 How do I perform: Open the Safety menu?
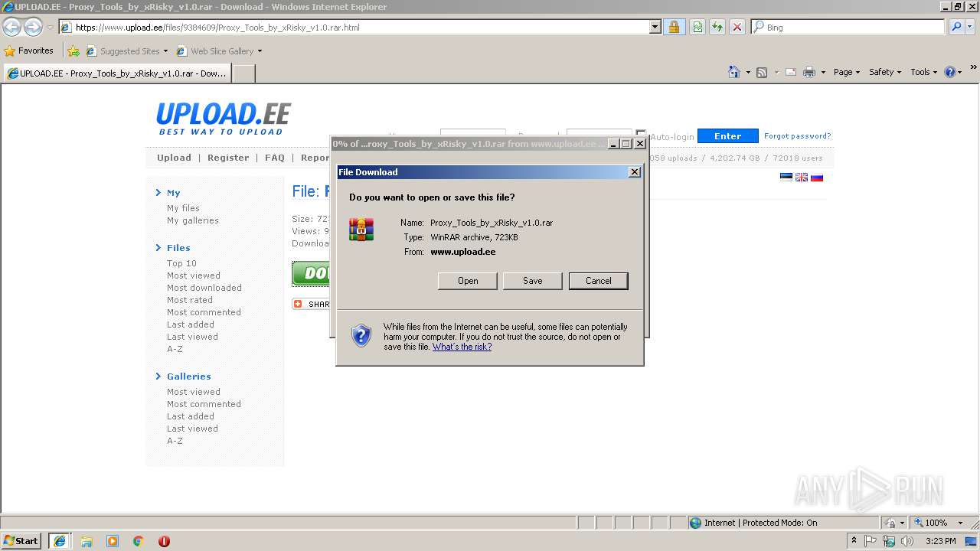pyautogui.click(x=884, y=72)
